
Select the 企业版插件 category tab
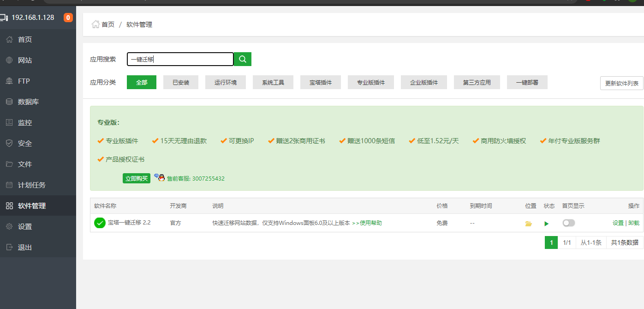[x=424, y=83]
